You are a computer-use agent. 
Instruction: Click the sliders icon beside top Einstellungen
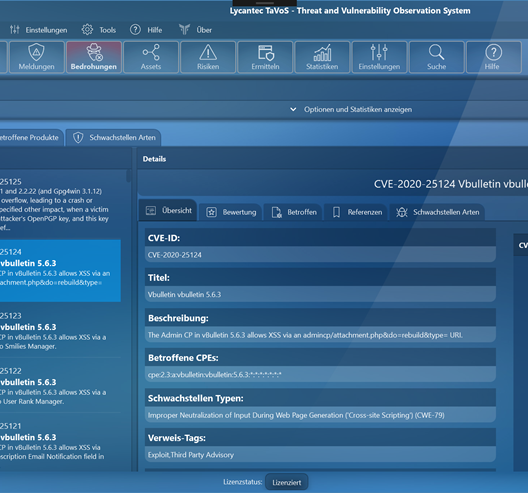tap(14, 30)
